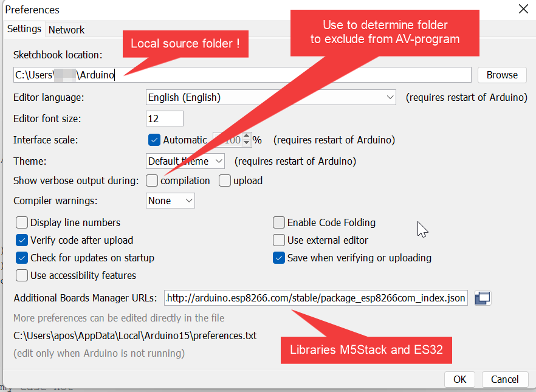Screen dimensions: 536x392
Task: Switch to the Settings tab
Action: 24,29
